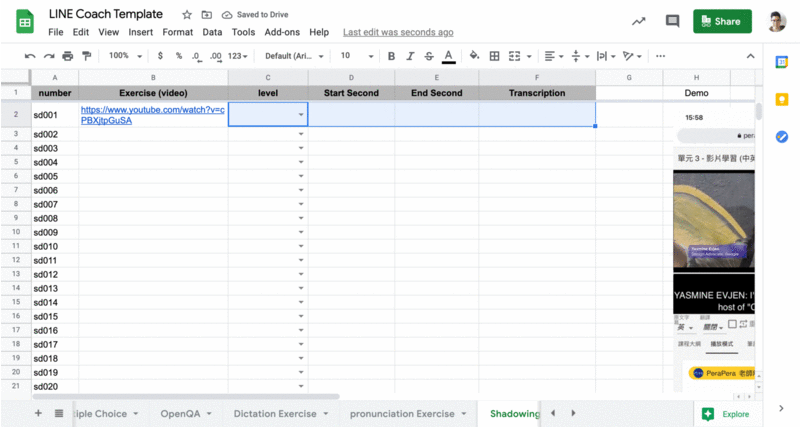The height and width of the screenshot is (427, 800).
Task: Expand the merge cells dropdown arrow
Action: 529,57
